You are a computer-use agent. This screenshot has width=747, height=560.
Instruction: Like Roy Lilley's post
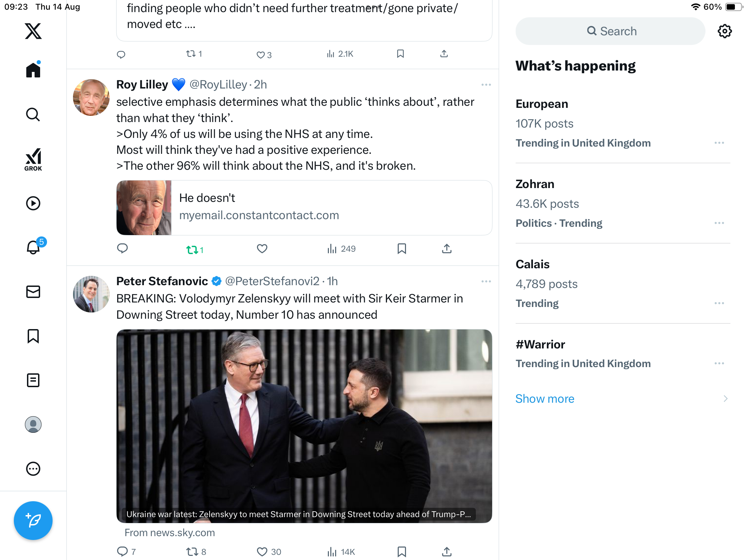pyautogui.click(x=262, y=249)
